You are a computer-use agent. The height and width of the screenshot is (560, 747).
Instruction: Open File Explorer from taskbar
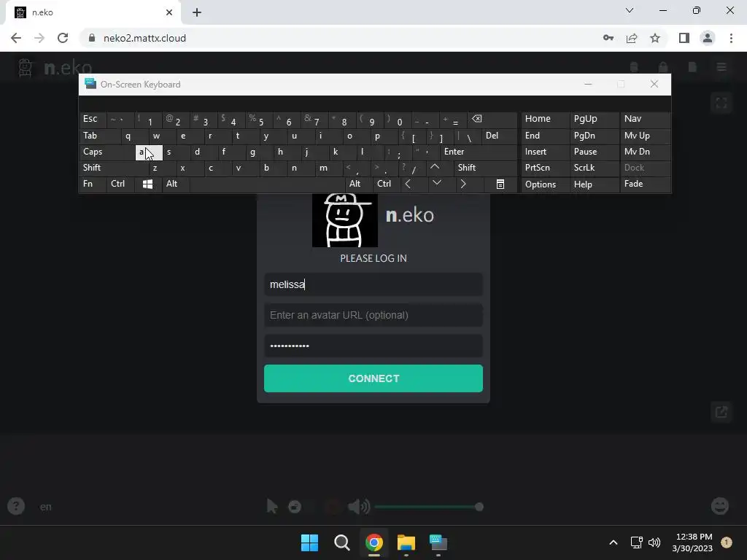coord(406,542)
